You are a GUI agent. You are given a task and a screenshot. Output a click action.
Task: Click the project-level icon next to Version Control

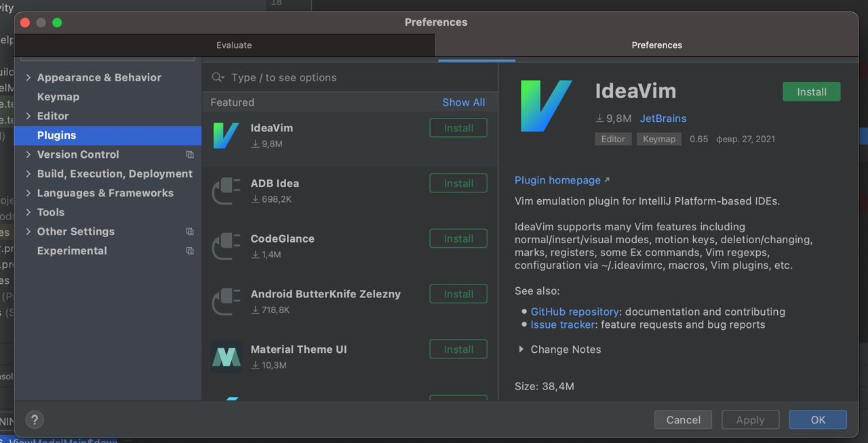[x=190, y=154]
